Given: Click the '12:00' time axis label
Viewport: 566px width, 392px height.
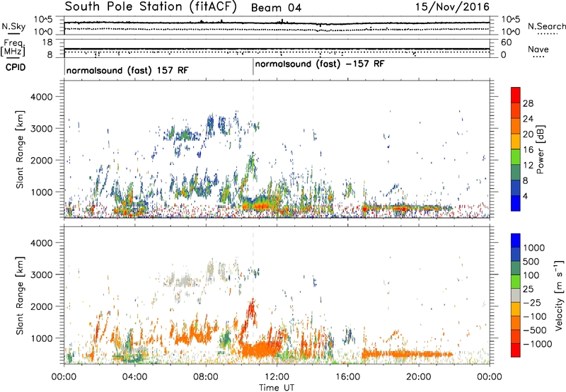Looking at the screenshot, I should click(x=277, y=376).
